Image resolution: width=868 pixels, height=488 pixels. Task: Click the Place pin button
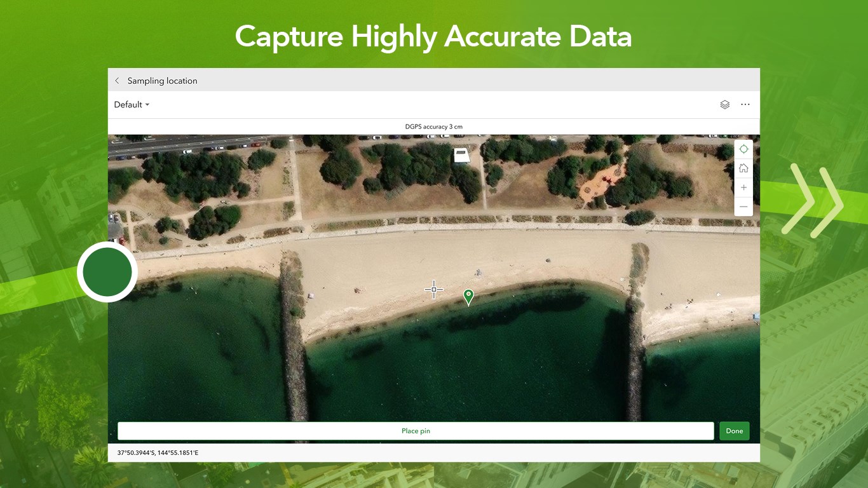coord(416,431)
